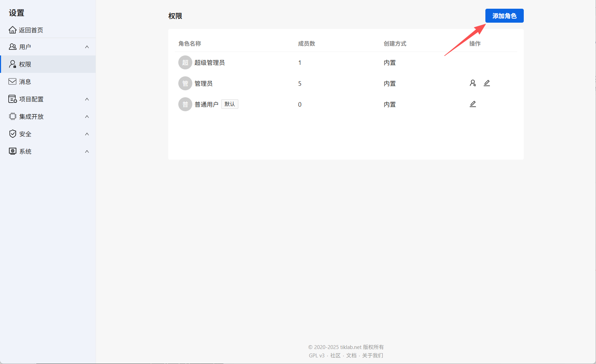Open the 系统 menu item
The image size is (596, 364).
point(48,151)
